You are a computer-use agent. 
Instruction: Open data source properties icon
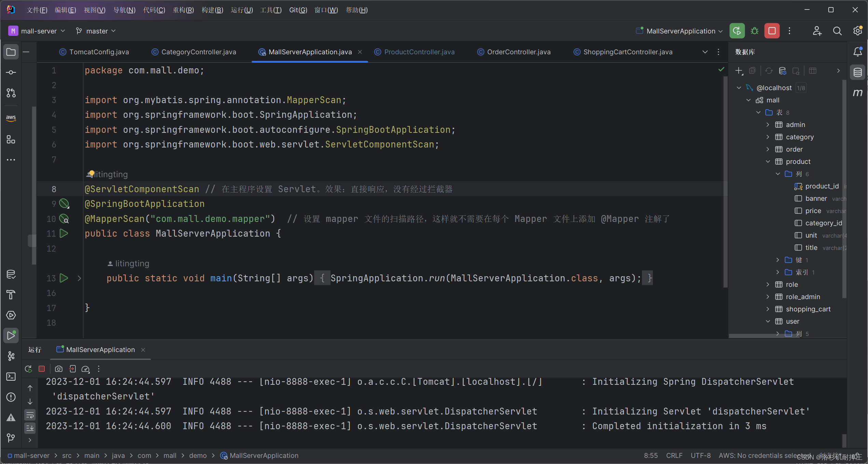click(x=782, y=71)
